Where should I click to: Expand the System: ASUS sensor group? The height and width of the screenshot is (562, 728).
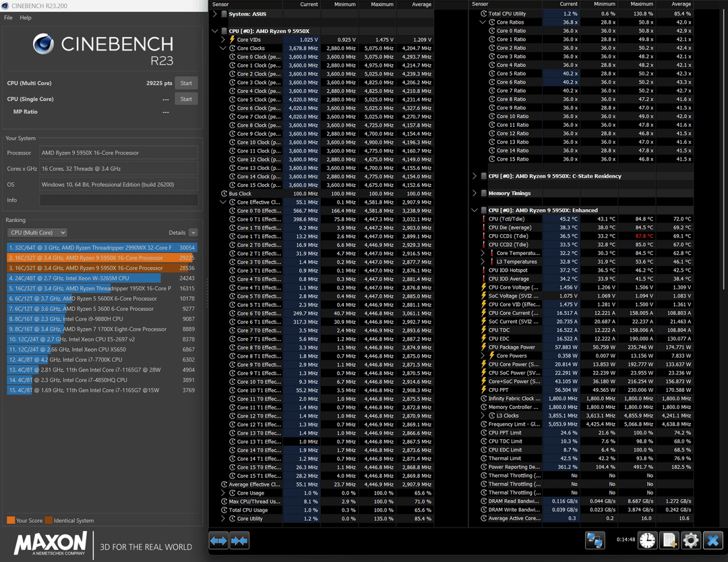(215, 13)
